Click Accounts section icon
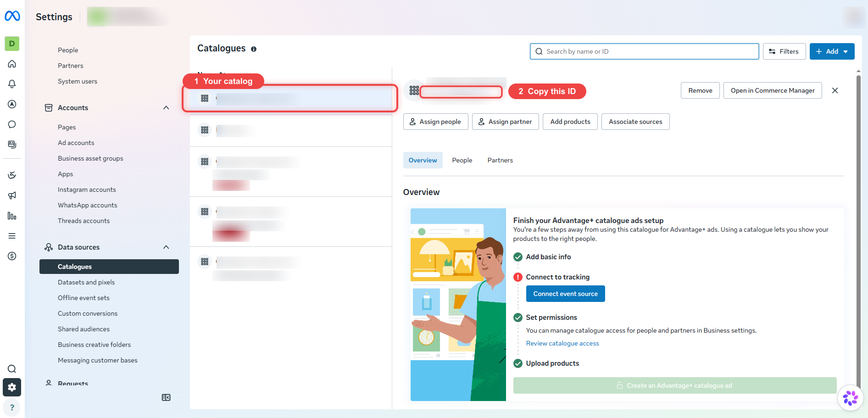Image resolution: width=868 pixels, height=418 pixels. 49,108
